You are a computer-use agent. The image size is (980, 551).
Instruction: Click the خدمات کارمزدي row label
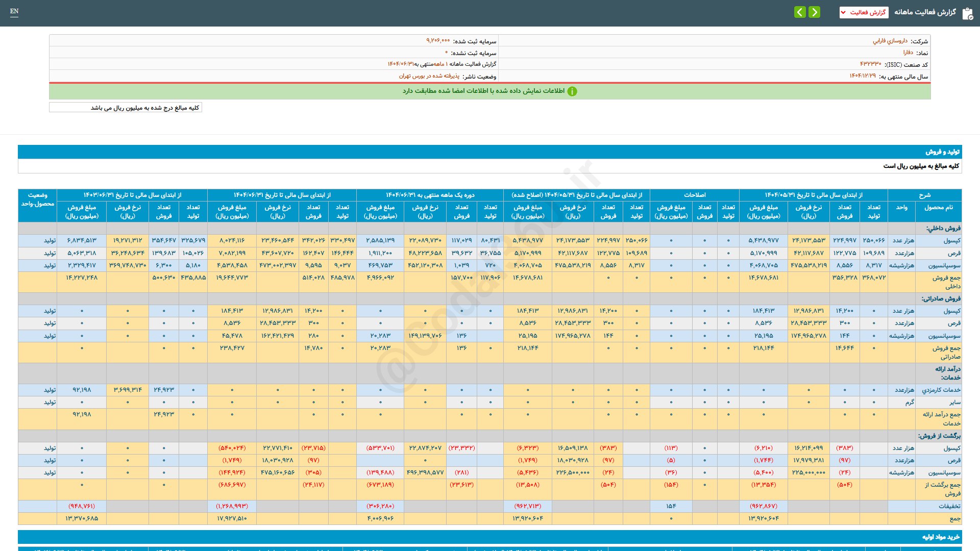click(x=941, y=390)
